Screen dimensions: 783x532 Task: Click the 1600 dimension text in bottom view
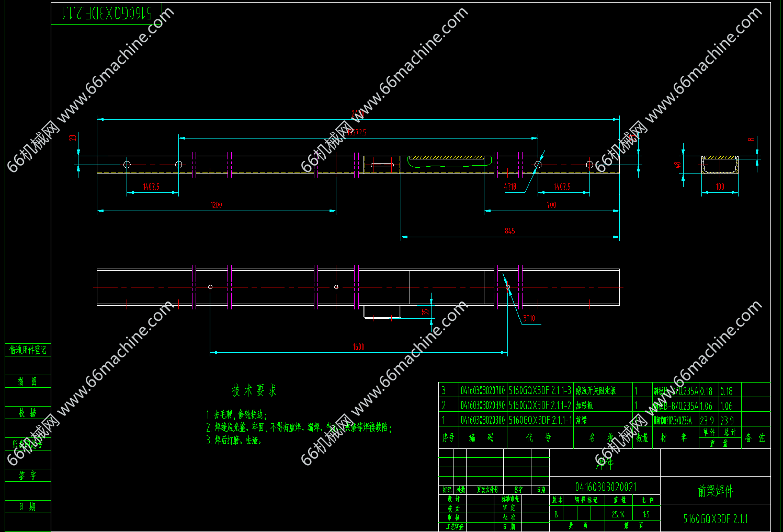[358, 347]
